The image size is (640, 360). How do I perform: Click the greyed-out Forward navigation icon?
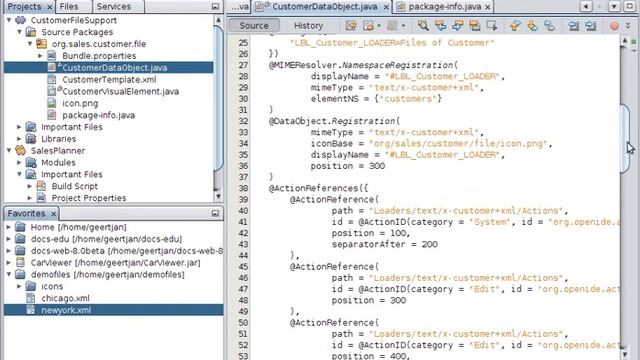coord(392,26)
